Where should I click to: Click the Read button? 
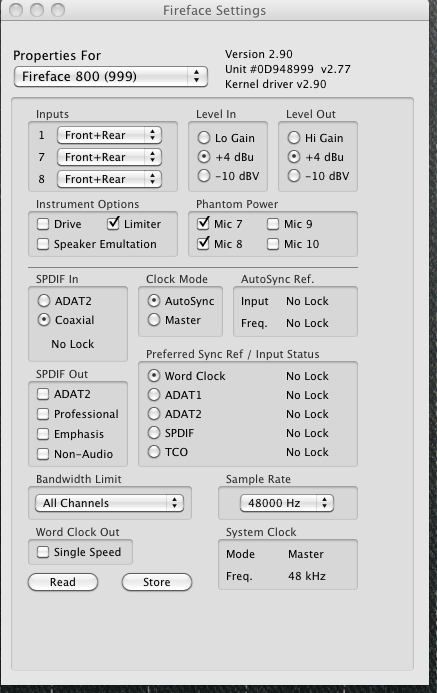[63, 582]
